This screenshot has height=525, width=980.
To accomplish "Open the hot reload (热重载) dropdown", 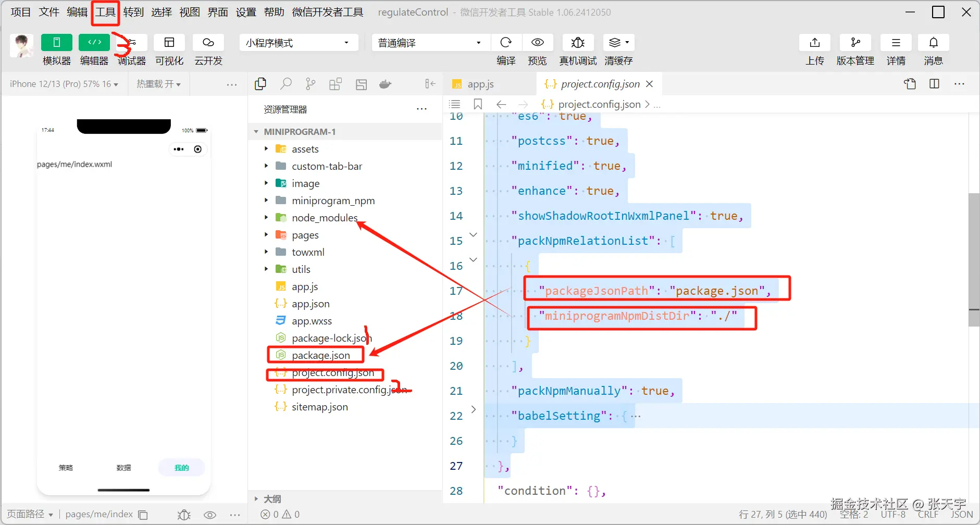I will click(158, 84).
